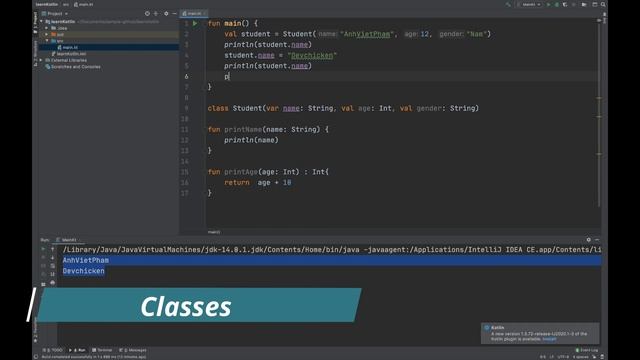Screen dimensions: 640x360
Task: Click the printName function name
Action: [243, 129]
